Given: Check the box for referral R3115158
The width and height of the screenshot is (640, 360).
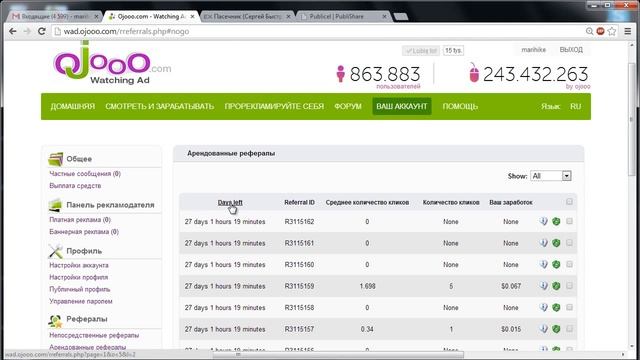Looking at the screenshot, I should pyautogui.click(x=569, y=307).
